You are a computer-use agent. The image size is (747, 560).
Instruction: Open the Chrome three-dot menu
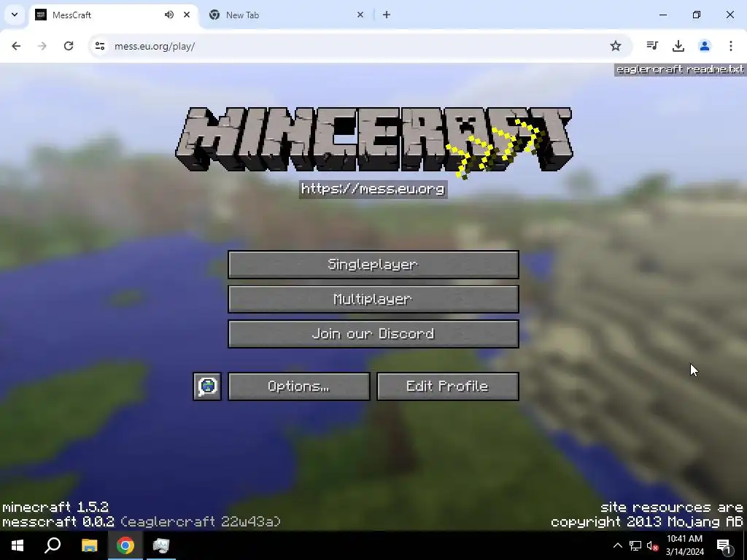731,46
